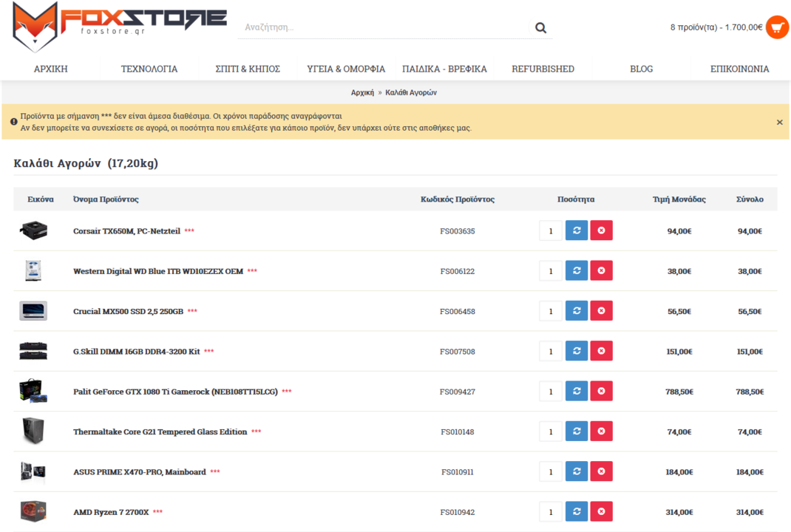Remove G.Skill DIMM 16GB from cart
Viewport: 791px width, 532px height.
[601, 351]
